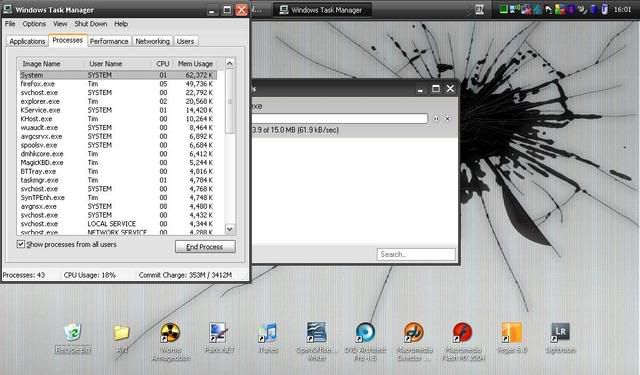Click process list scrollbar down arrow

[230, 229]
